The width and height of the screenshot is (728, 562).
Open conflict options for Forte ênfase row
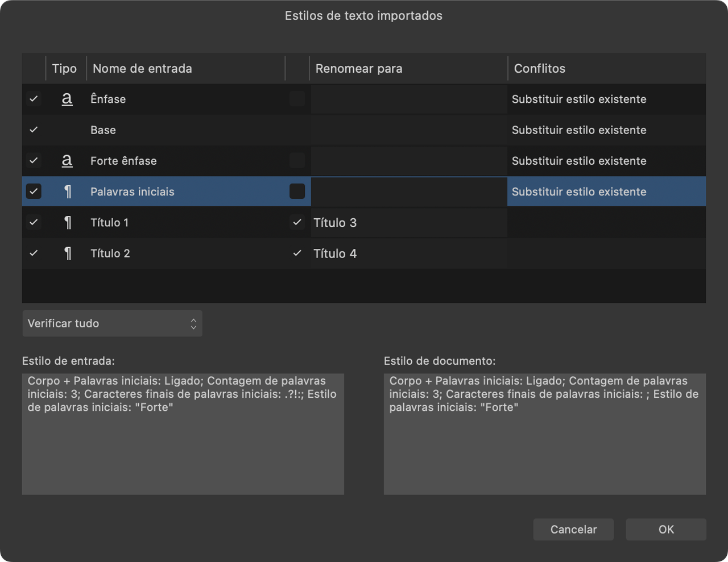click(606, 161)
